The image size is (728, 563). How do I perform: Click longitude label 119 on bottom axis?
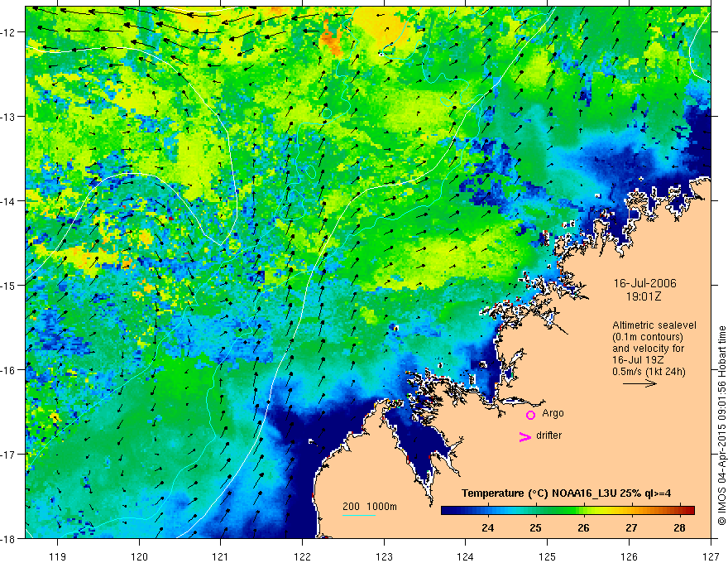coord(58,556)
